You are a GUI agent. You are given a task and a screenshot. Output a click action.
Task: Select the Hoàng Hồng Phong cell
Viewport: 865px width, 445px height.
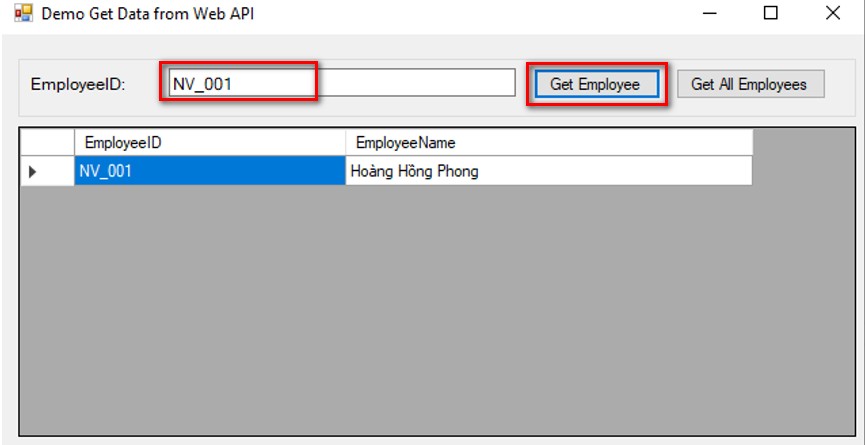tap(549, 171)
